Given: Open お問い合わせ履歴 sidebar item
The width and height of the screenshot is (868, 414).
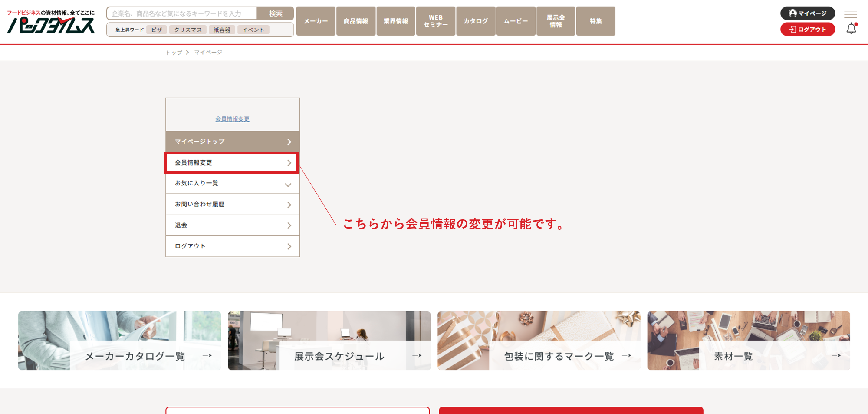Looking at the screenshot, I should (232, 205).
